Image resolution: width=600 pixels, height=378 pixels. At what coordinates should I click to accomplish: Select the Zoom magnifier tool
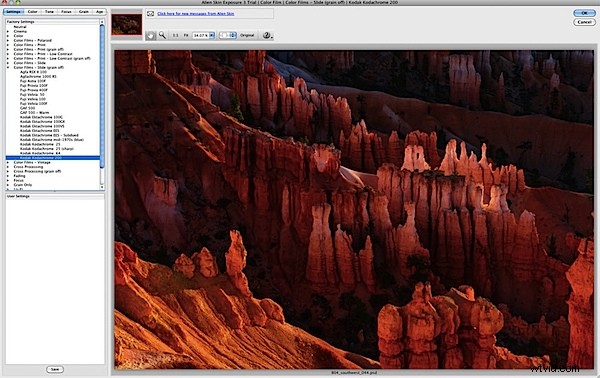tap(162, 35)
